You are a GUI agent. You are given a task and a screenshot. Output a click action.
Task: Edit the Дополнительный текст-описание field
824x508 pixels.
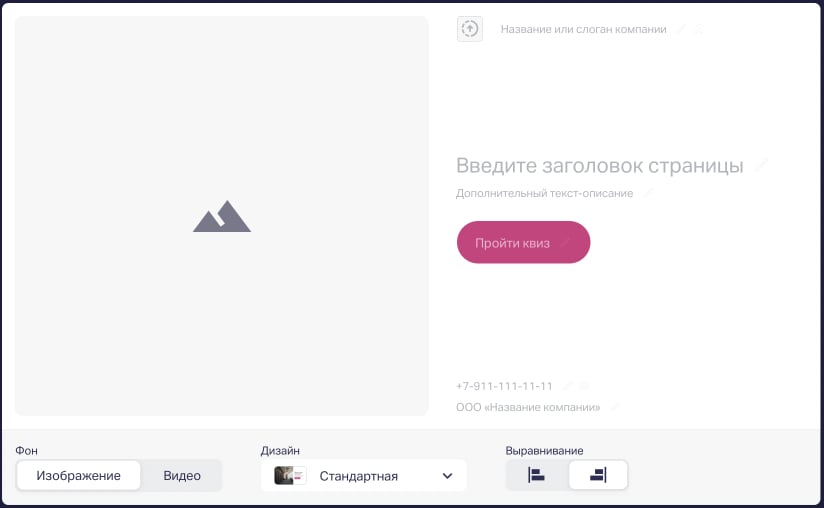[x=544, y=193]
